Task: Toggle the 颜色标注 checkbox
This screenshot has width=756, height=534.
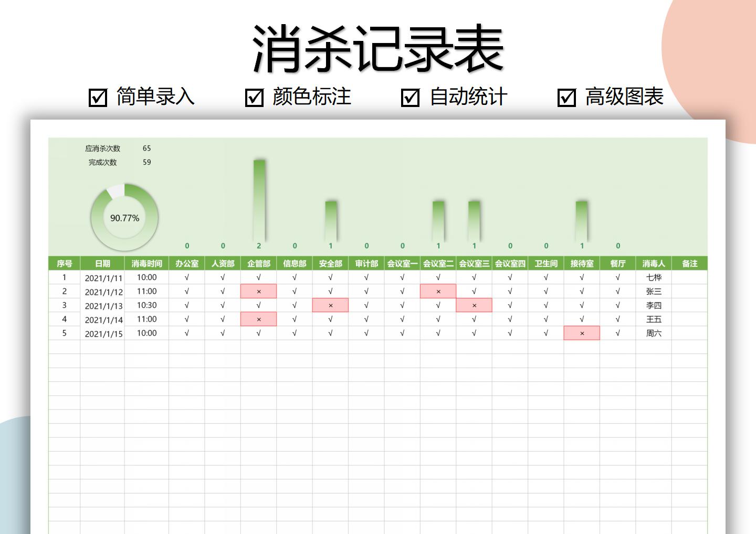Action: coord(255,97)
